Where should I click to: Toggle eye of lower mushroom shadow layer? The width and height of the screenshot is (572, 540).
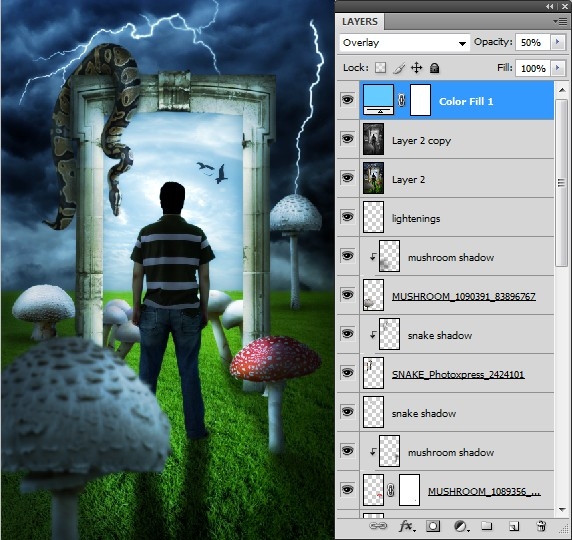[x=347, y=451]
